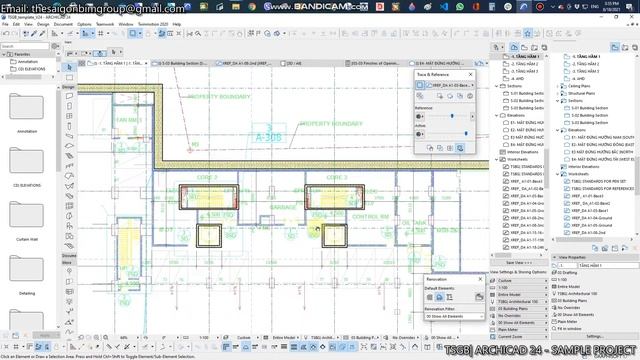Screen dimensions: 640x360
Task: Select S-02 Building Section in right View Map
Action: click(590, 116)
